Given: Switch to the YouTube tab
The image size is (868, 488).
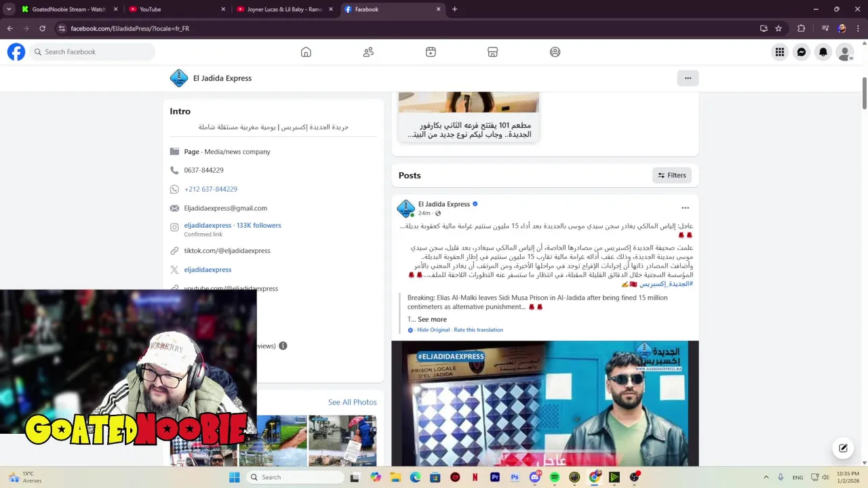Looking at the screenshot, I should click(x=178, y=9).
